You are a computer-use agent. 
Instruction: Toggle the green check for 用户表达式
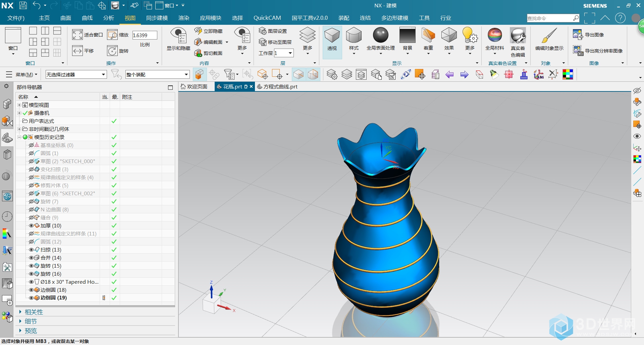114,121
